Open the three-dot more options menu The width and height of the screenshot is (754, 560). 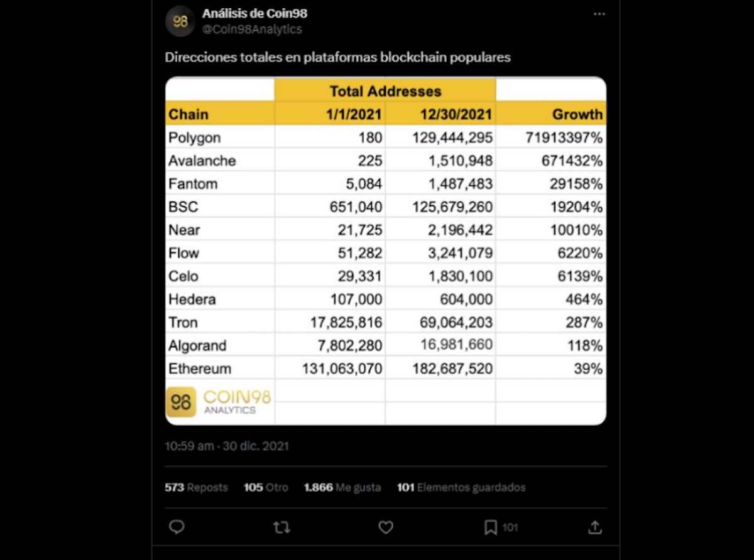[x=599, y=14]
